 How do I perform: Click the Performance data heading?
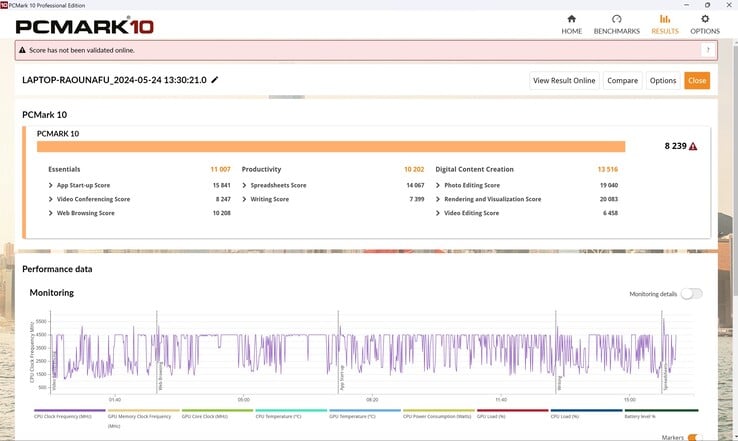click(x=57, y=269)
